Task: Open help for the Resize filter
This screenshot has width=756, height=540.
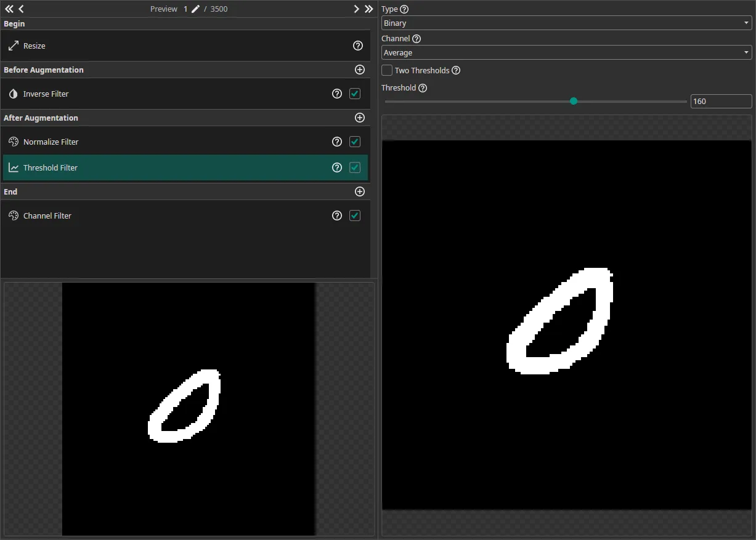Action: tap(357, 46)
